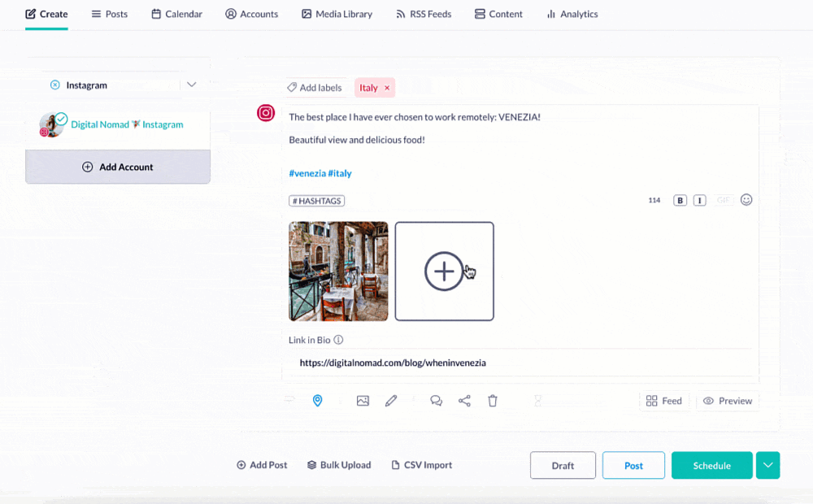The height and width of the screenshot is (504, 813).
Task: Select the location pin icon
Action: (318, 401)
